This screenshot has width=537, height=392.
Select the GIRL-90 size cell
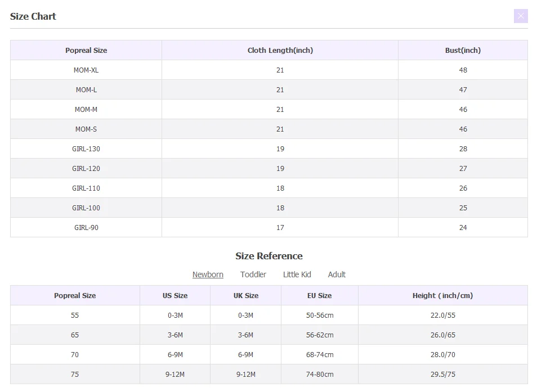[86, 227]
